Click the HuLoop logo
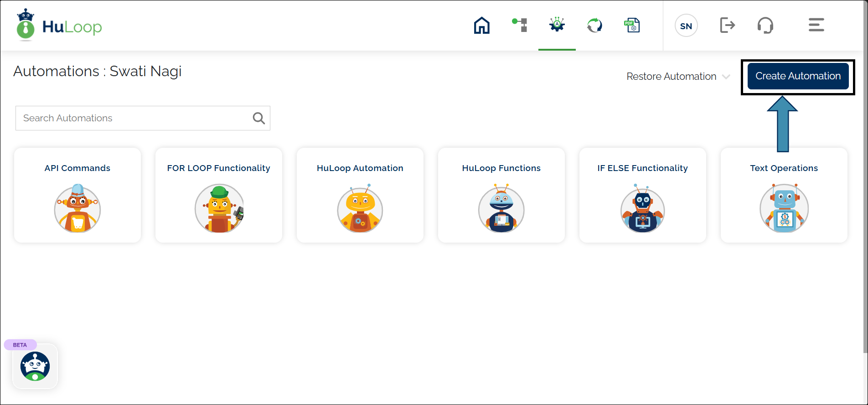Viewport: 868px width, 405px height. [x=59, y=26]
